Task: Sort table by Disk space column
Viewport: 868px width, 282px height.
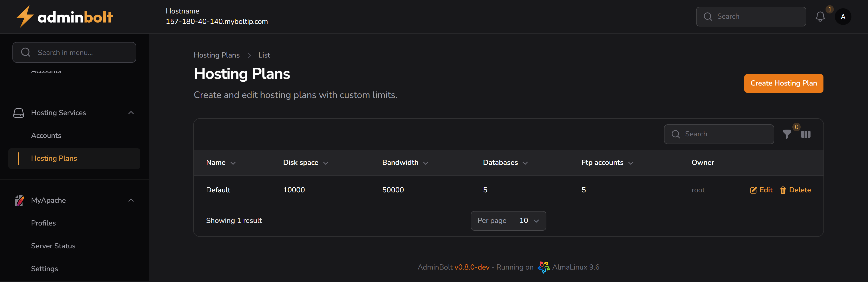Action: tap(305, 163)
